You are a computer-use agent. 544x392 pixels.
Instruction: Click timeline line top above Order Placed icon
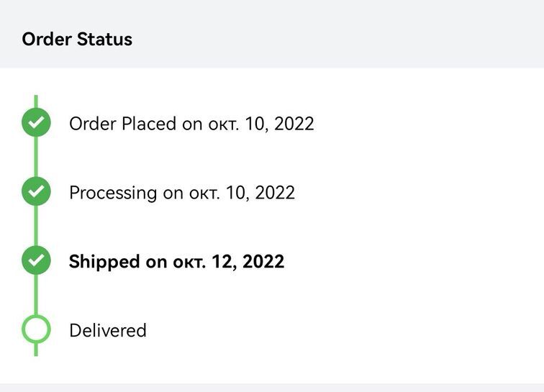point(36,101)
